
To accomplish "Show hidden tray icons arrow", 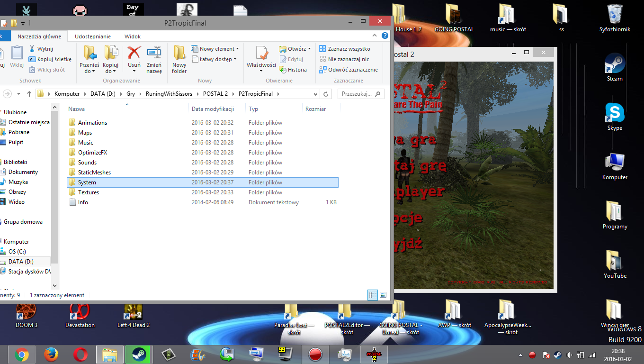I will (521, 355).
